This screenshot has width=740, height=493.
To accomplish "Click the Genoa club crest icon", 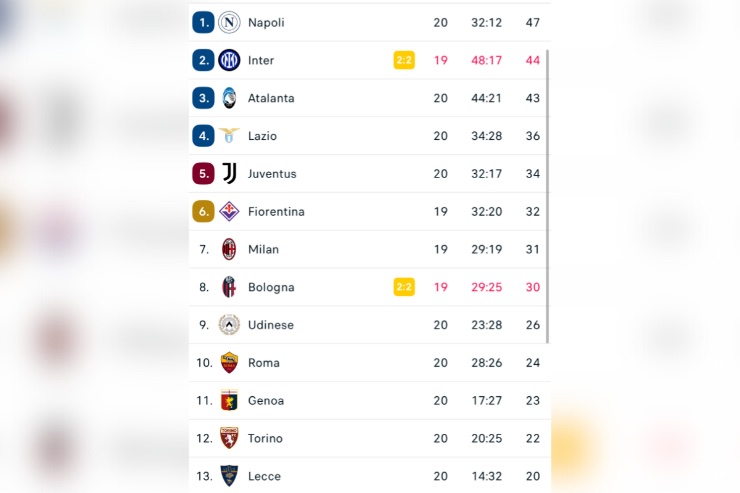I will click(x=230, y=401).
